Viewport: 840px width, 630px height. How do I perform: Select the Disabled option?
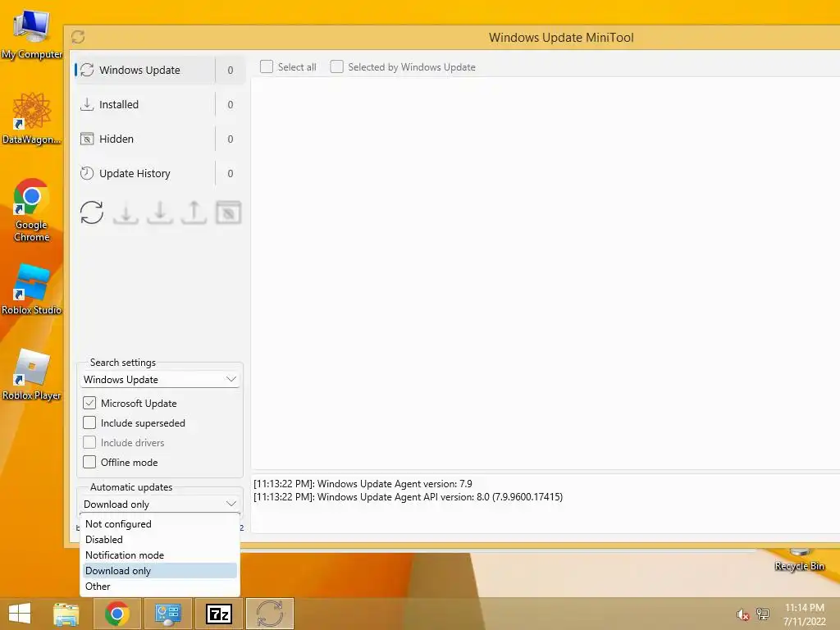[x=160, y=540]
